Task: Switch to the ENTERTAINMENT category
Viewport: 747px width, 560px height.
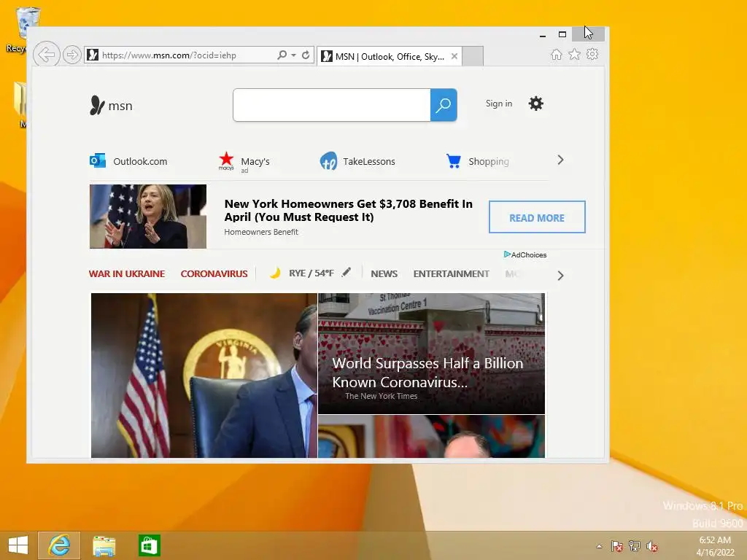Action: (x=451, y=274)
